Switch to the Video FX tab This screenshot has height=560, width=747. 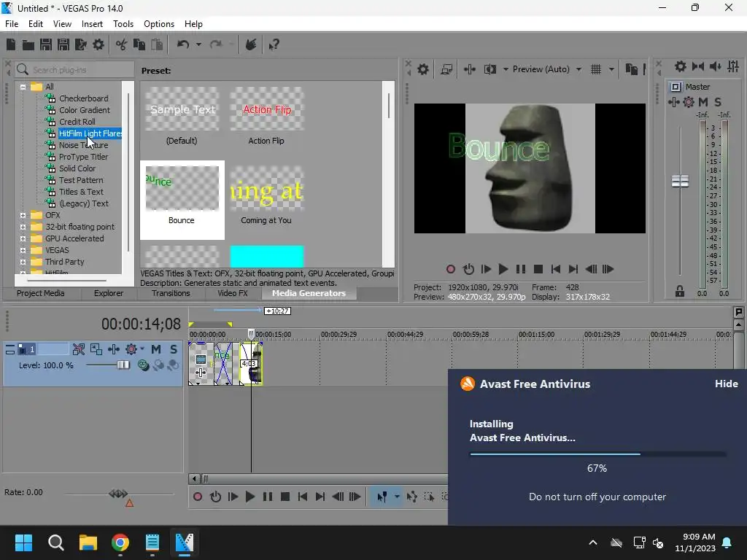point(233,293)
